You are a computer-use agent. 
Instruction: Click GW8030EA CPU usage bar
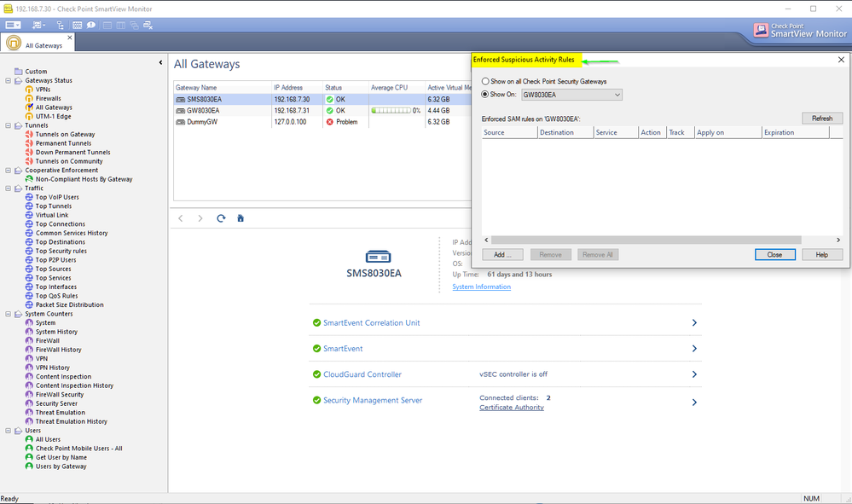391,110
